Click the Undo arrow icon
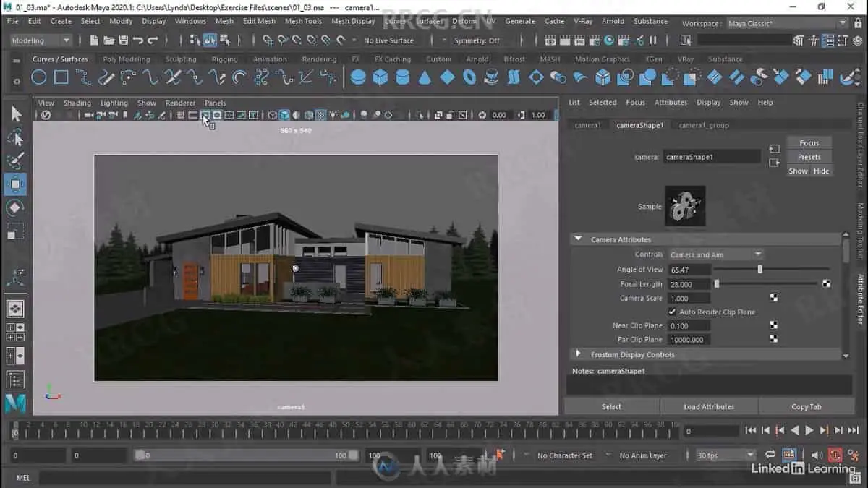Image resolution: width=868 pixels, height=488 pixels. (x=138, y=40)
